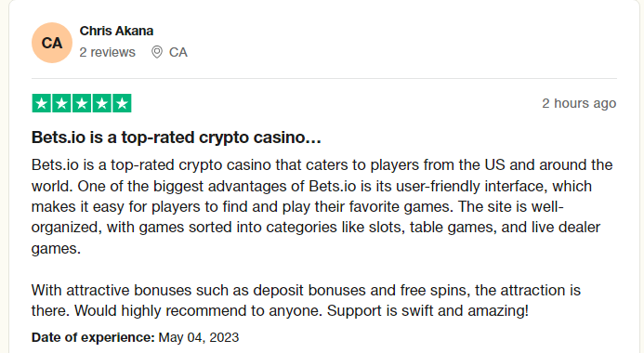Click the '2 hours ago' timestamp
Image resolution: width=644 pixels, height=353 pixels.
point(579,103)
